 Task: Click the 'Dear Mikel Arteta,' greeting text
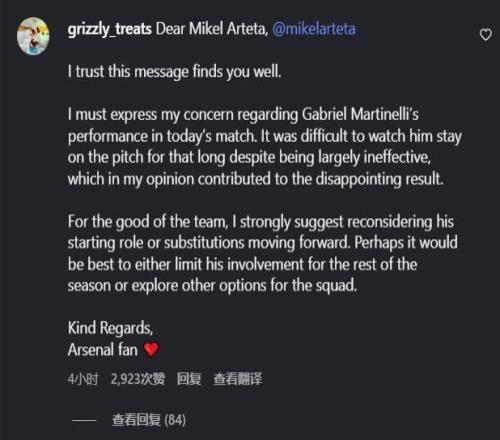212,29
